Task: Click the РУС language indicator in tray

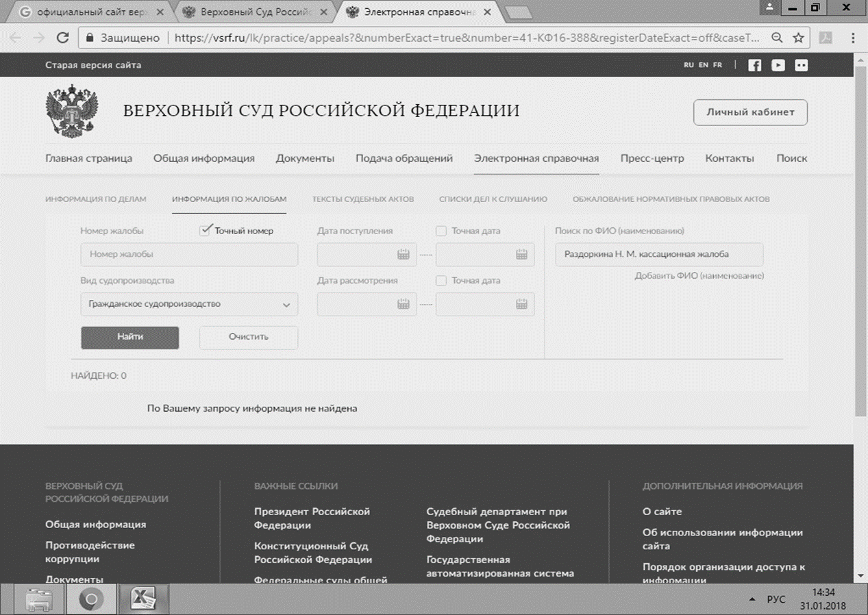Action: pyautogui.click(x=776, y=600)
